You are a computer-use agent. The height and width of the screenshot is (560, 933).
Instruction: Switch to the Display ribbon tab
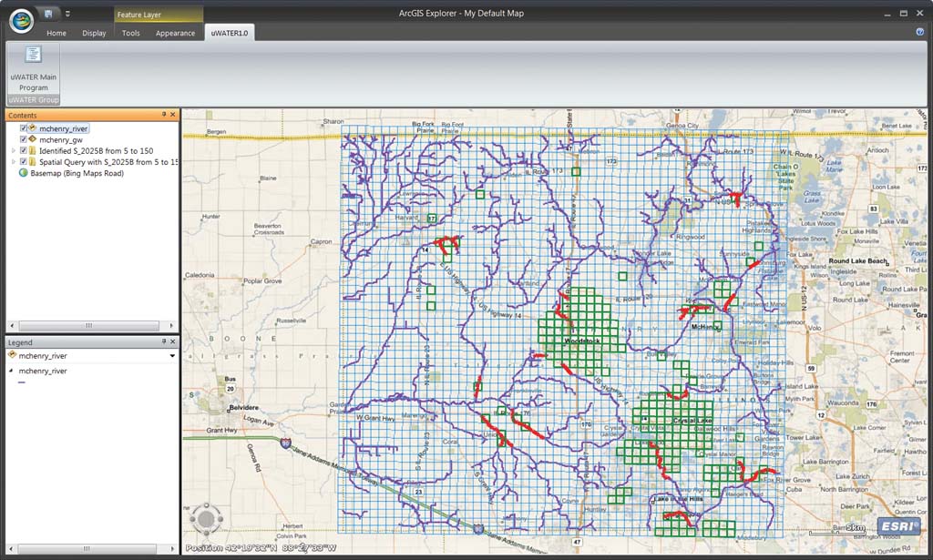[94, 34]
